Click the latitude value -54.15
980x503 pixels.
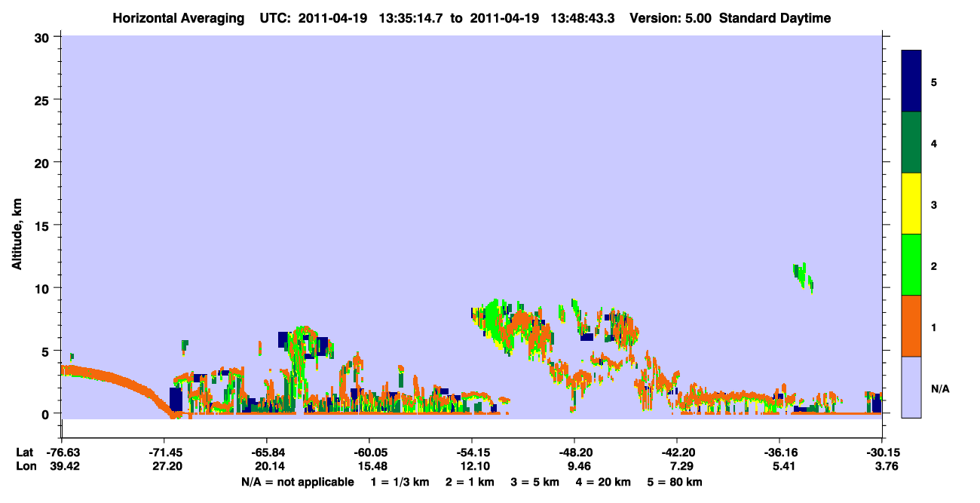pos(472,452)
